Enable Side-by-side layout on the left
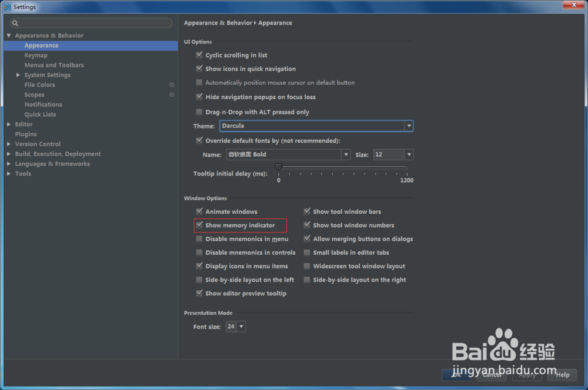The width and height of the screenshot is (588, 390). tap(199, 280)
